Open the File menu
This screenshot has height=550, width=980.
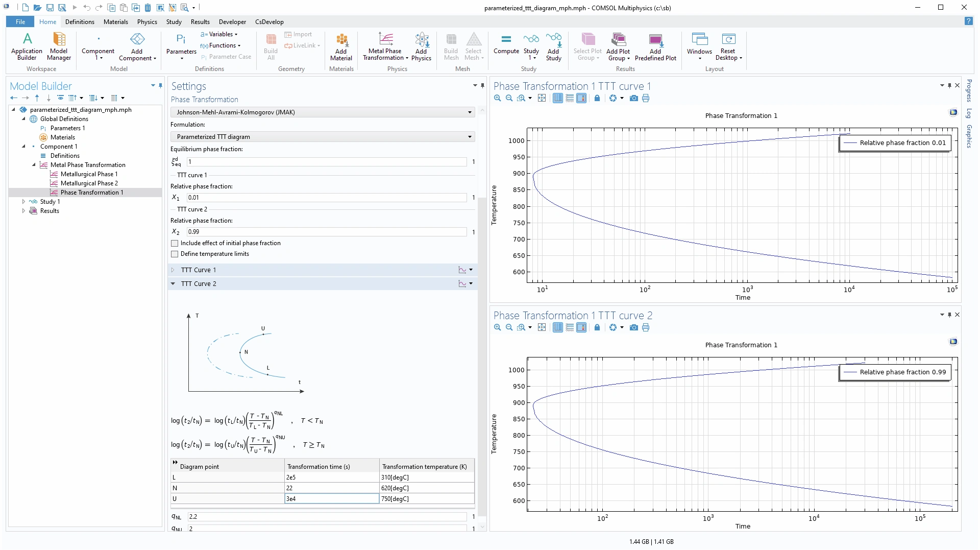[20, 22]
